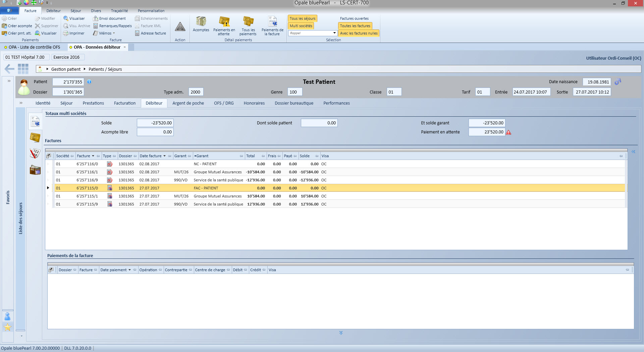
Task: Open the application menu button
Action: click(9, 11)
